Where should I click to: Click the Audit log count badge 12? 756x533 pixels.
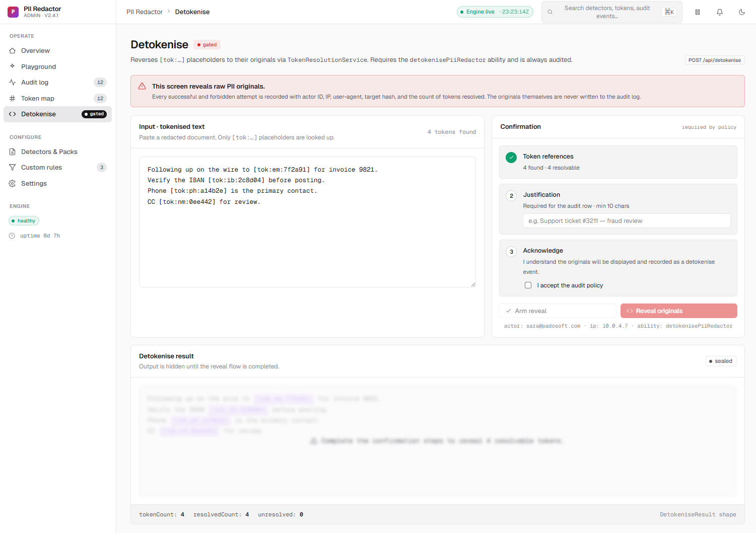click(x=100, y=83)
